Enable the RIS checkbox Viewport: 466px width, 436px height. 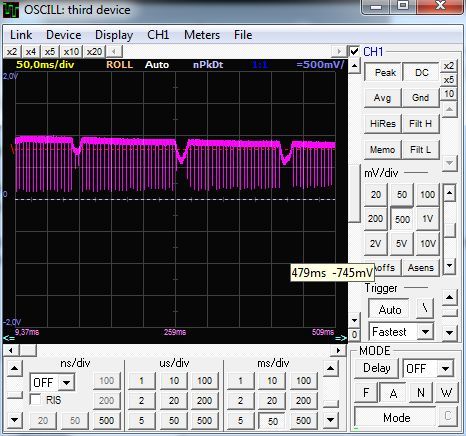pyautogui.click(x=35, y=399)
